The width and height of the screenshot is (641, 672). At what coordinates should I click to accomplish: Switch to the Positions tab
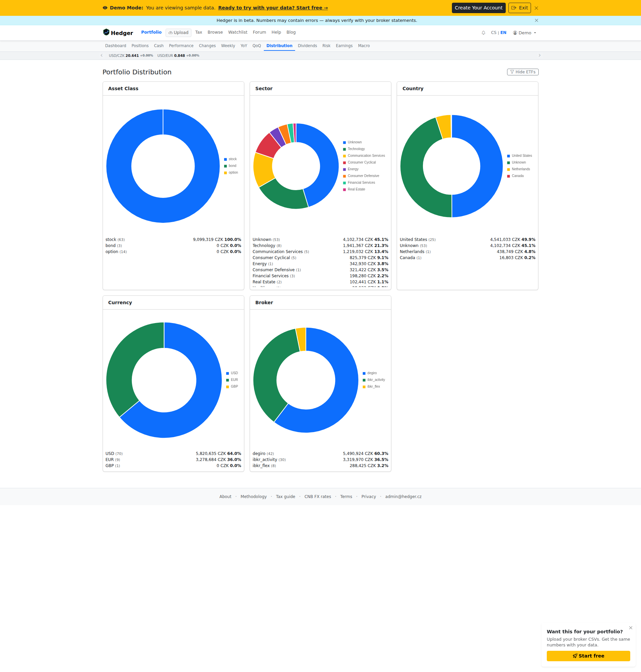point(140,46)
